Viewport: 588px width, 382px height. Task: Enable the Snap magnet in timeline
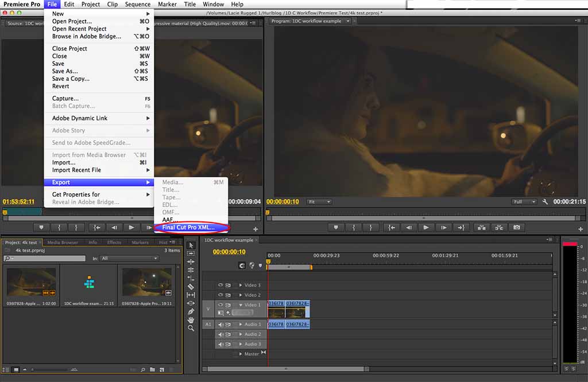[x=242, y=266]
